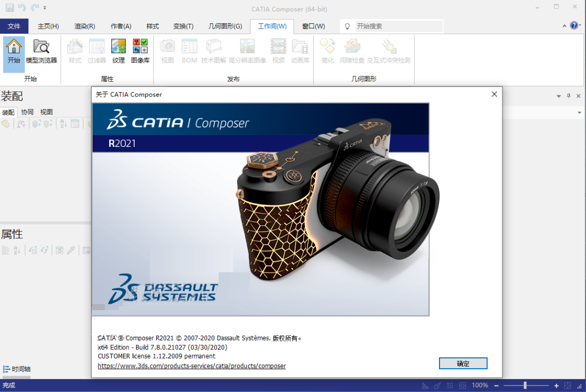Open the Help question-mark icon

tap(574, 25)
